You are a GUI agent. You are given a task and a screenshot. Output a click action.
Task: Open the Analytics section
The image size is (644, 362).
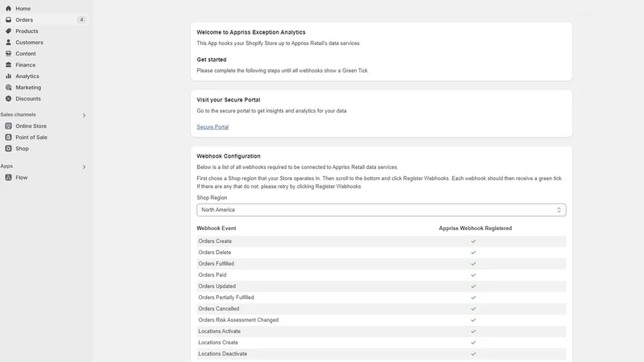(27, 76)
